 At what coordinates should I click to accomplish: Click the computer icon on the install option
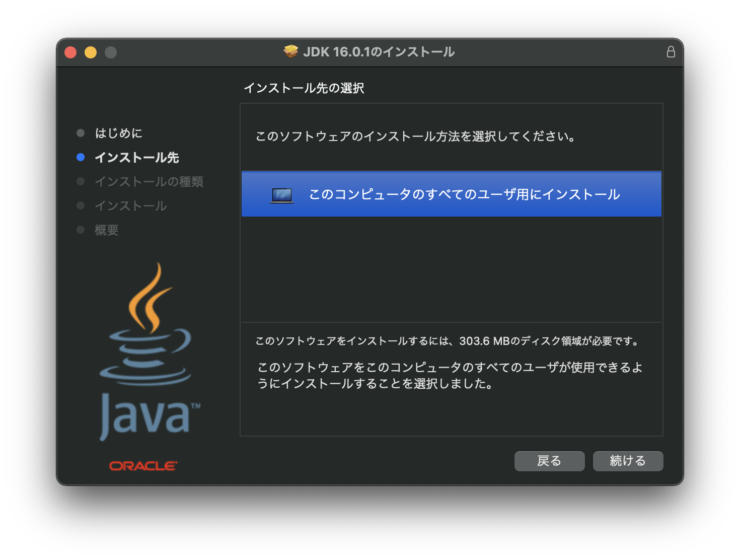pyautogui.click(x=281, y=194)
